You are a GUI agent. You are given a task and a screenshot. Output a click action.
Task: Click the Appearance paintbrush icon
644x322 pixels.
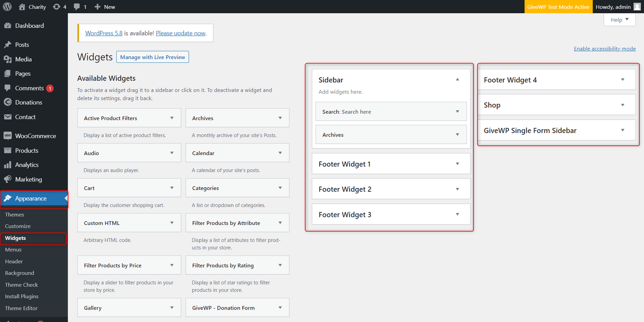[x=8, y=198]
